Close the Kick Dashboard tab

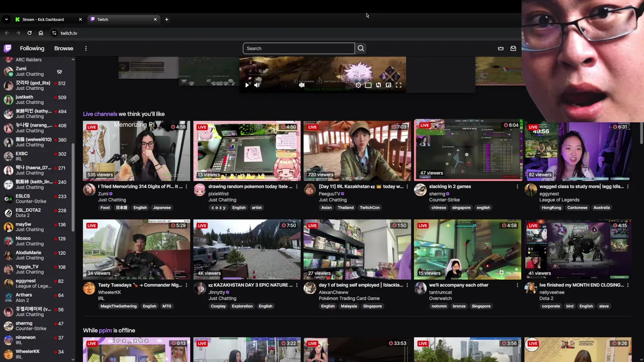click(x=80, y=20)
